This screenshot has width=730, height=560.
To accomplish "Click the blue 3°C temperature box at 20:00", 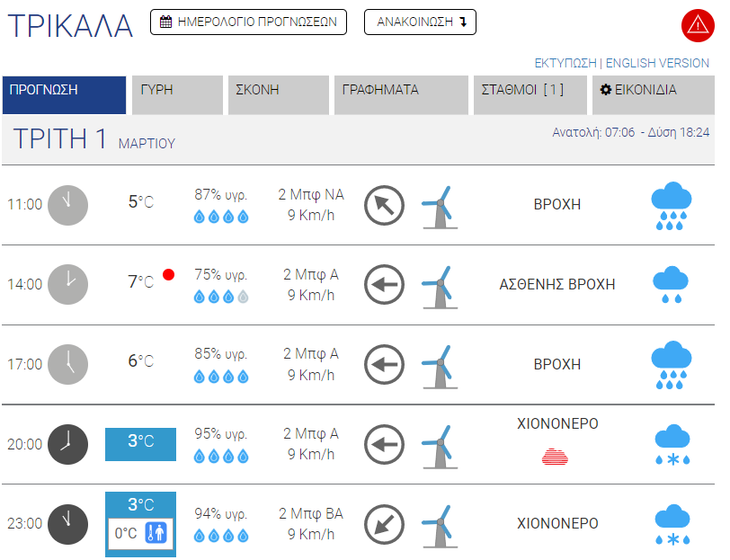I will [140, 444].
